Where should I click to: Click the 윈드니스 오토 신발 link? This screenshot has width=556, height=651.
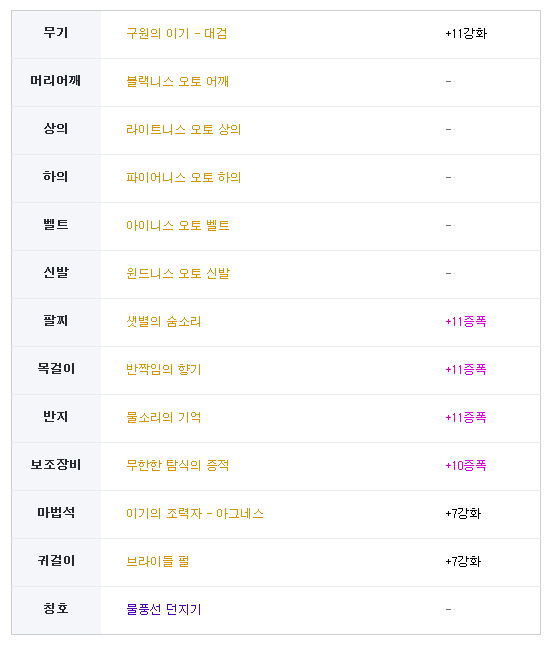click(x=178, y=274)
